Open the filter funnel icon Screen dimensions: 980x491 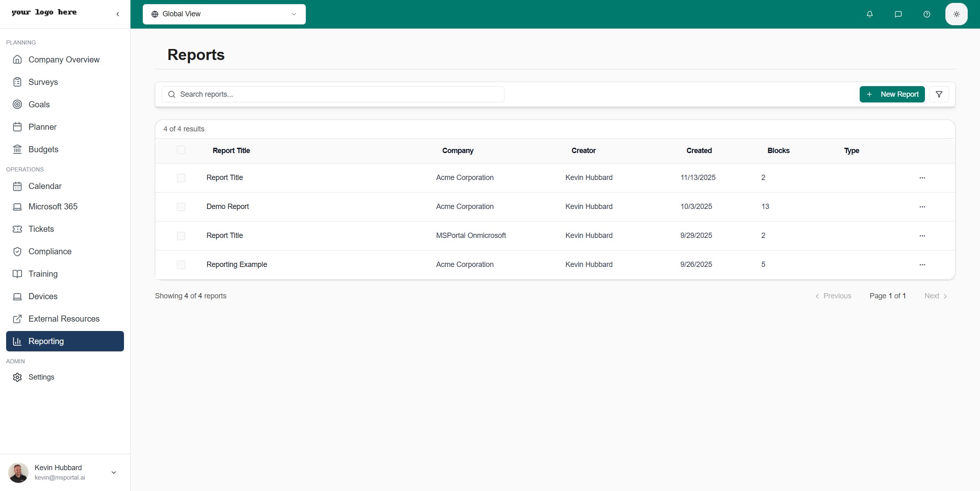click(939, 94)
